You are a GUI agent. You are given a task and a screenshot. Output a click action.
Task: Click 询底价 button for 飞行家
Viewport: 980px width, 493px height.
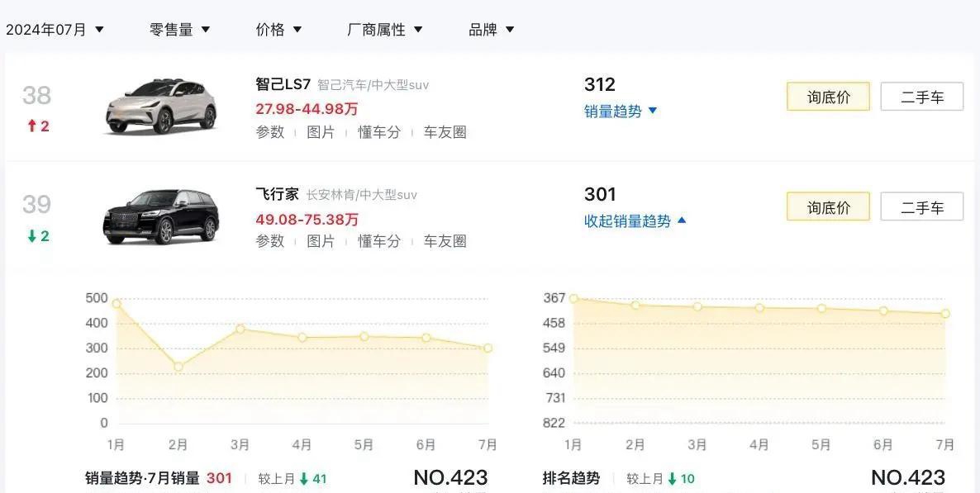coord(828,206)
